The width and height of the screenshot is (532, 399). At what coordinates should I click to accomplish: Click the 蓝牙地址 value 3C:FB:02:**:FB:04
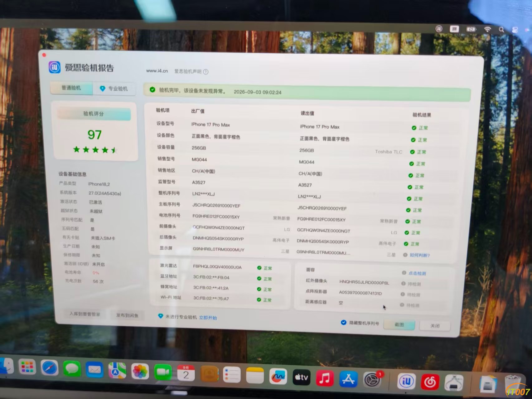[x=211, y=277]
